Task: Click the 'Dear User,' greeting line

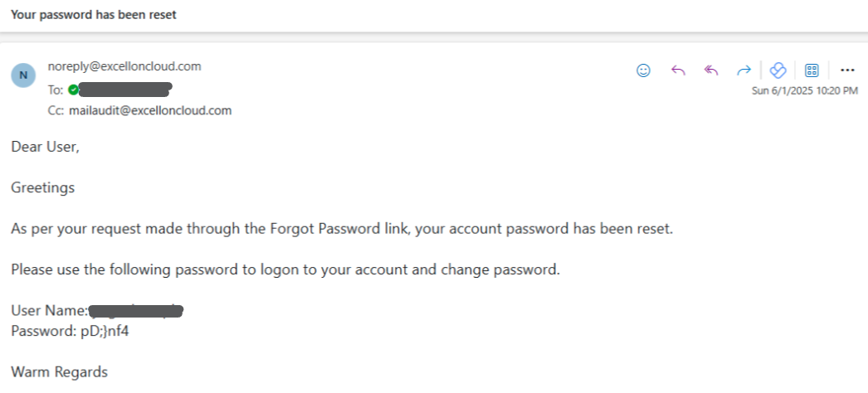Action: pos(46,147)
